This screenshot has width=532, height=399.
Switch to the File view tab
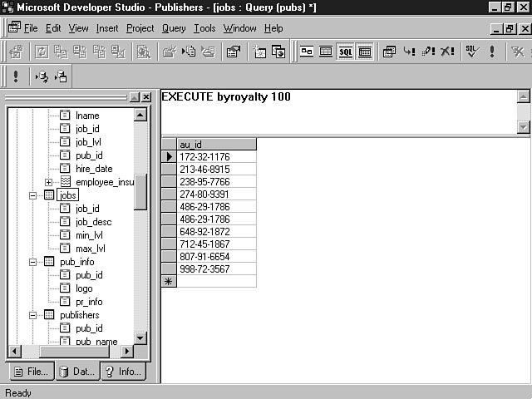click(x=30, y=372)
